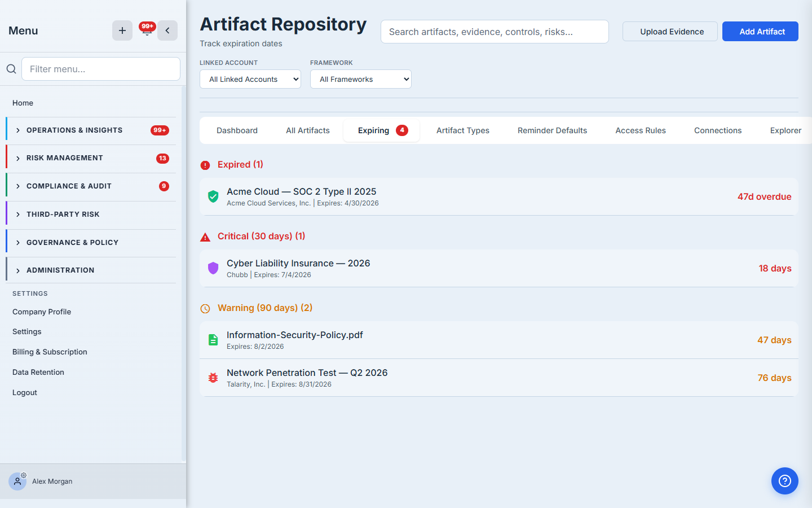Open the help question-mark button
Screen dimensions: 812x508
785,481
